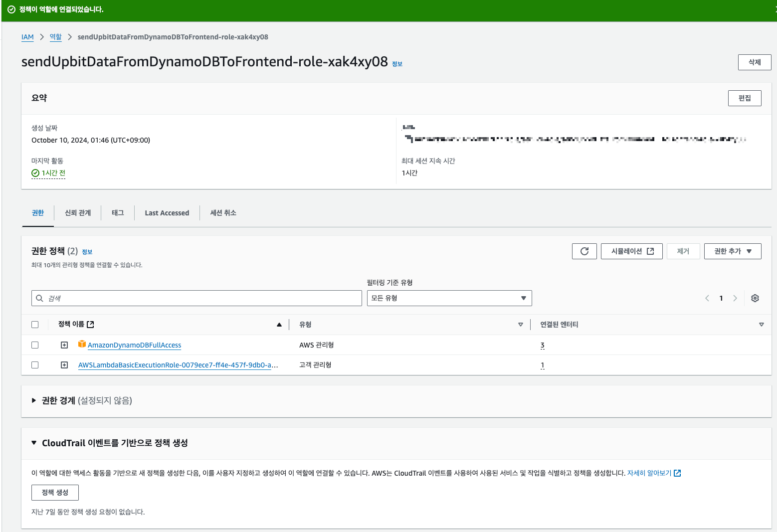The width and height of the screenshot is (777, 532).
Task: Focus the policy 검색 search field
Action: coord(196,298)
